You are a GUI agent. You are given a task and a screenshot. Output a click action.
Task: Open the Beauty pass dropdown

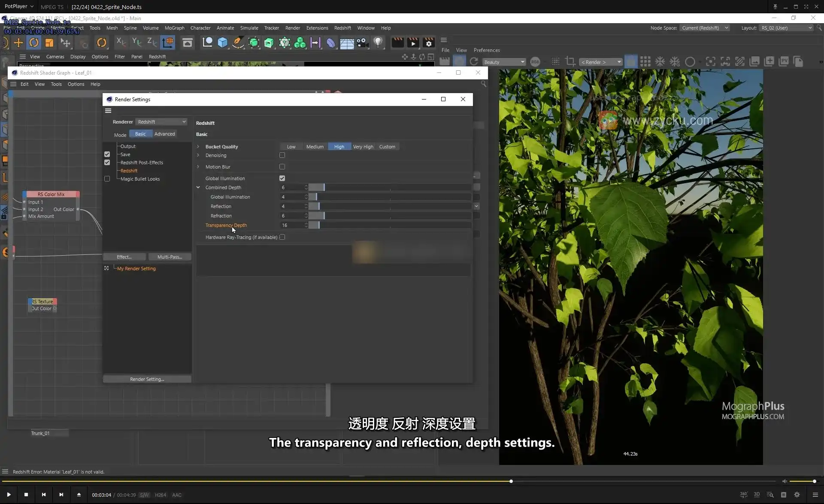[504, 61]
